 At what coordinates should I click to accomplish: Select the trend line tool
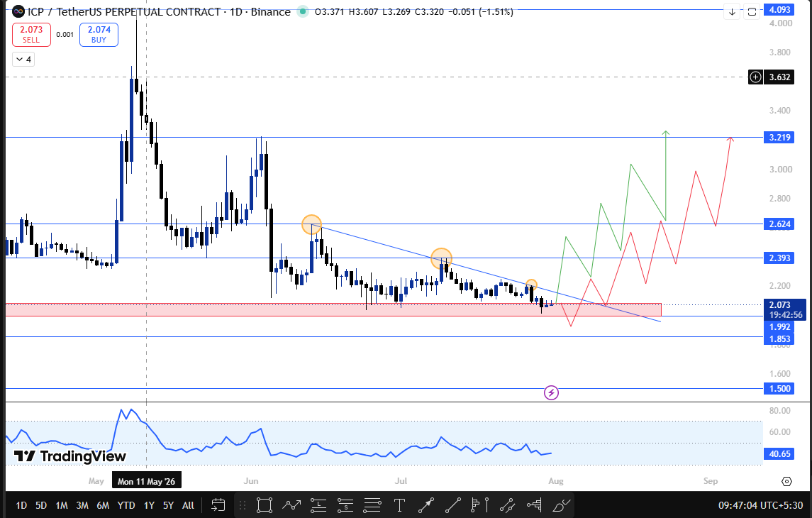(x=453, y=505)
